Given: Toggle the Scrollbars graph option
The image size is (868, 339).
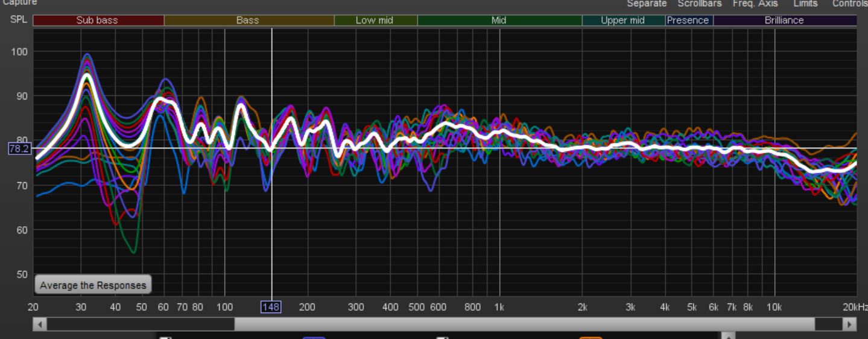Looking at the screenshot, I should pyautogui.click(x=699, y=4).
